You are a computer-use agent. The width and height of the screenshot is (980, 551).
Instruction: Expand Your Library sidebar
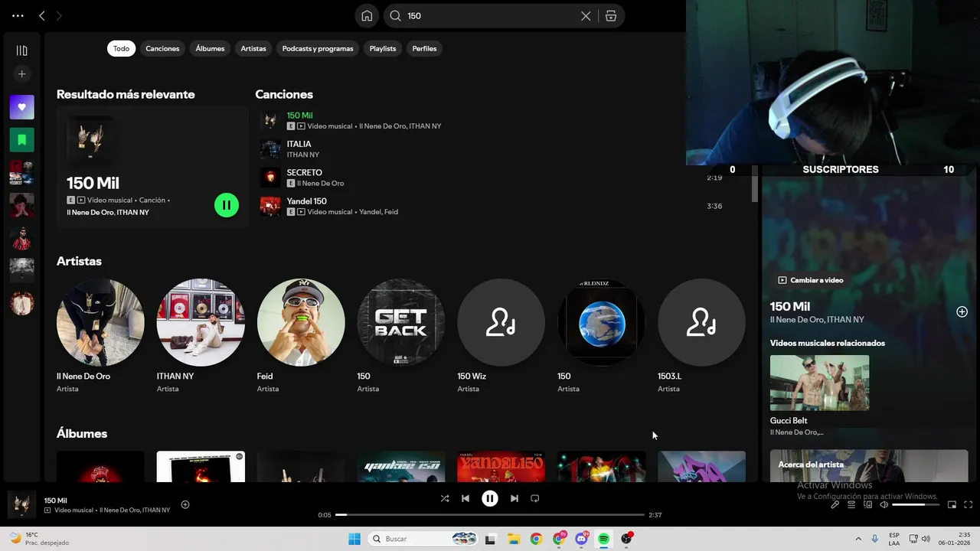point(21,51)
